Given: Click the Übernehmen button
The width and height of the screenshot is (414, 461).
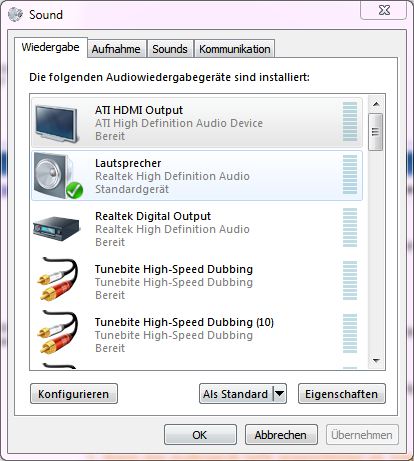Looking at the screenshot, I should (x=362, y=435).
